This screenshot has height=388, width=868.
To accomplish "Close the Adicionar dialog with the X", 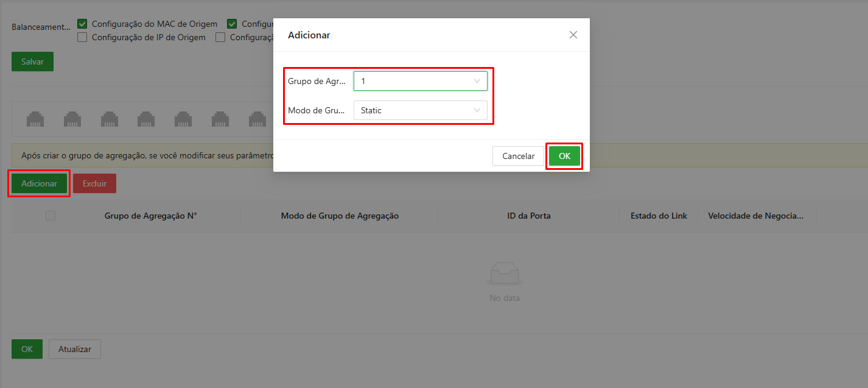I will (573, 35).
